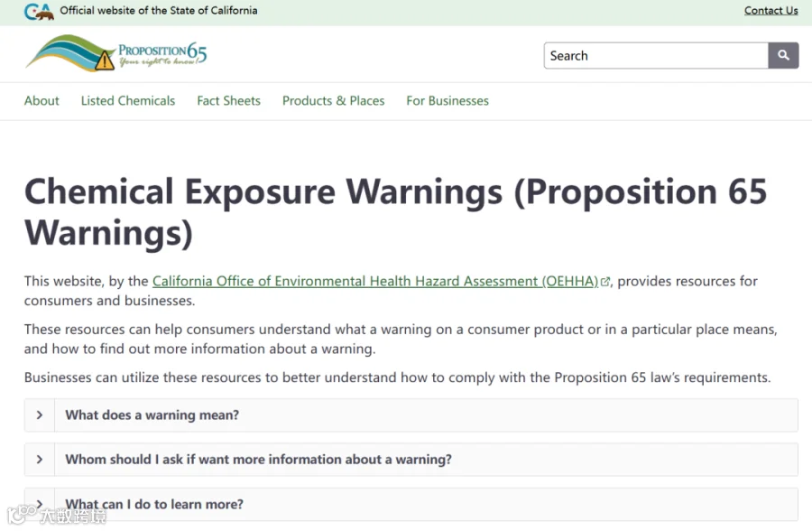Expand the chevron beside What does a warning mean
Viewport: 812px width, 531px height.
(x=40, y=415)
